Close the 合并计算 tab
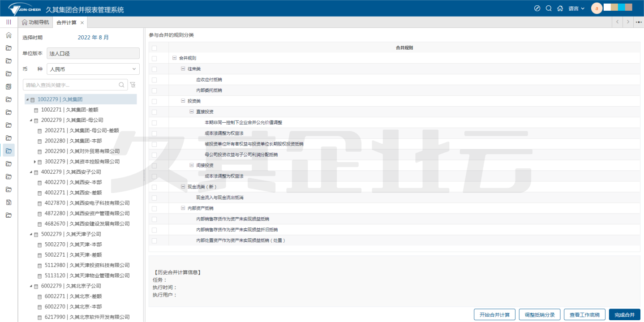This screenshot has width=644, height=322. tap(82, 23)
